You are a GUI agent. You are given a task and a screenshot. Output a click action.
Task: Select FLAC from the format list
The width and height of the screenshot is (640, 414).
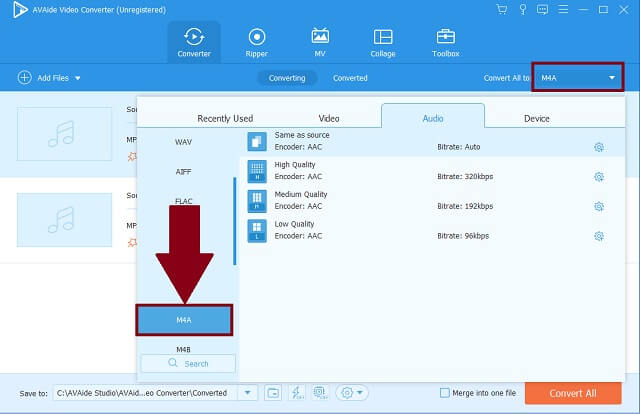coord(184,201)
